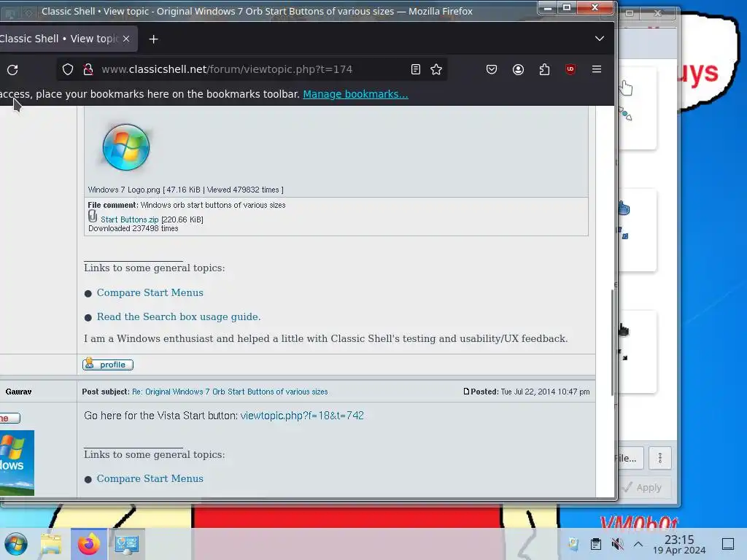
Task: Open the Windows 7 Start orb on taskbar
Action: coord(16,544)
